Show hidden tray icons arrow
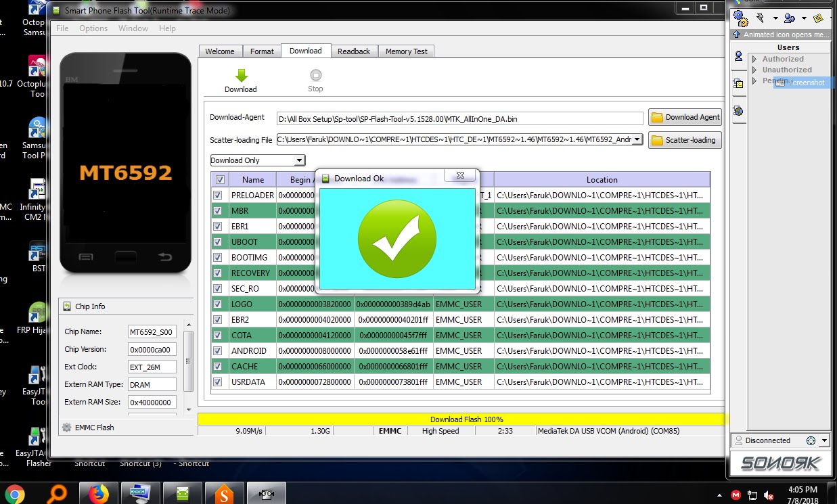Image resolution: width=837 pixels, height=504 pixels. pos(720,495)
